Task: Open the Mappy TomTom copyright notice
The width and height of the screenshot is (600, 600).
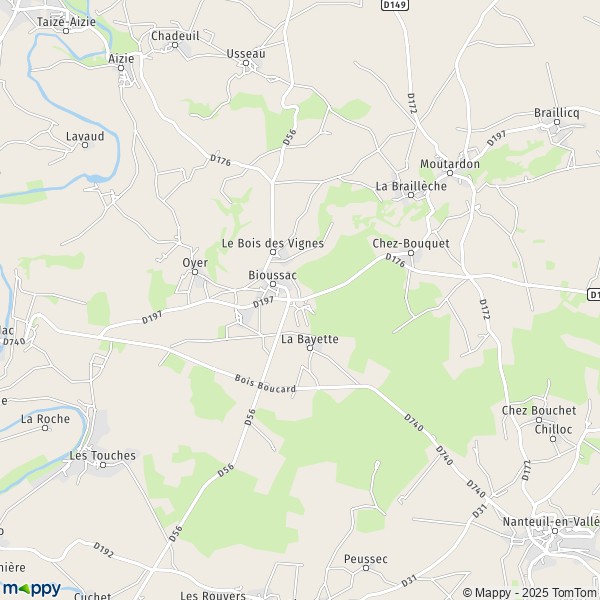Action: 531,593
